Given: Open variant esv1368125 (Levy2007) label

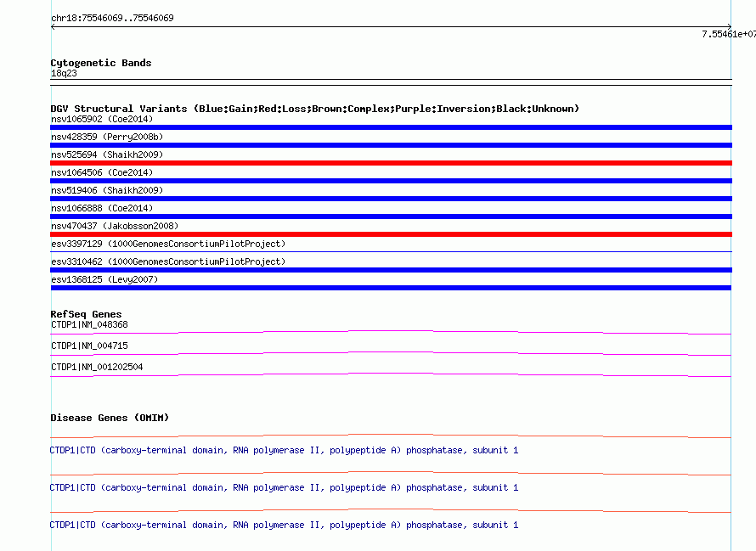Looking at the screenshot, I should [104, 279].
